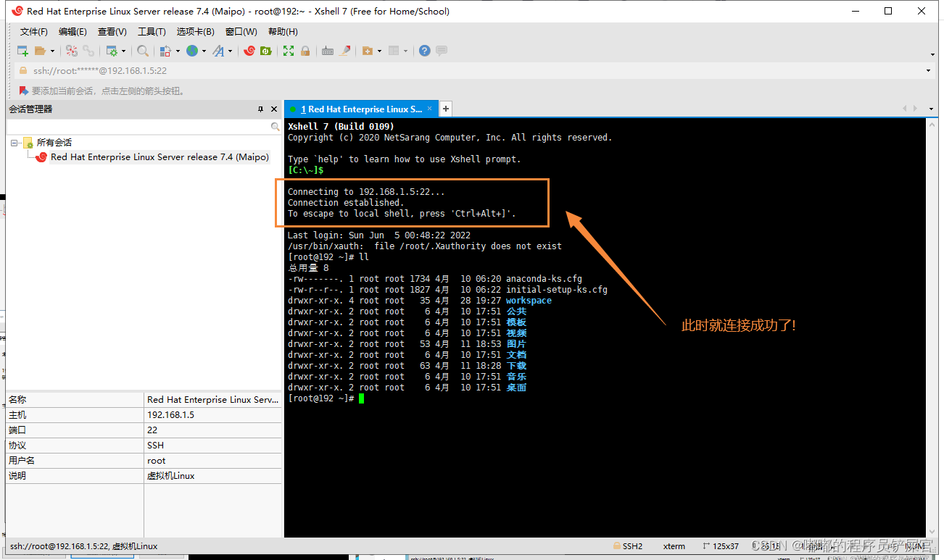
Task: Open dropdown next to globe icon
Action: [x=203, y=51]
